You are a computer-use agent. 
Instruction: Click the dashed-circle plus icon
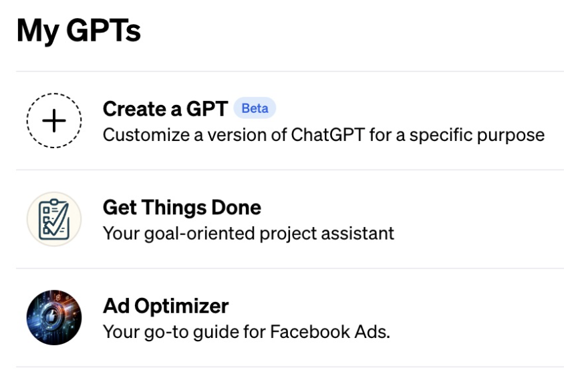point(54,121)
